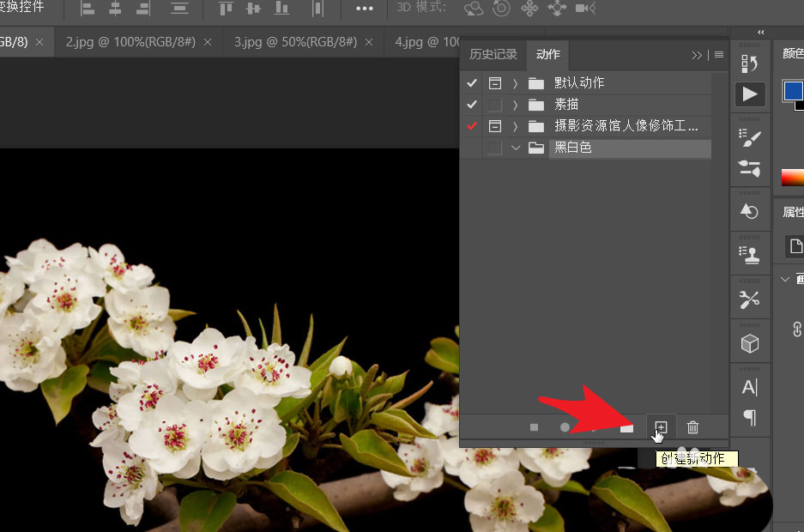The image size is (804, 532).
Task: Open the Character panel icon
Action: 750,386
